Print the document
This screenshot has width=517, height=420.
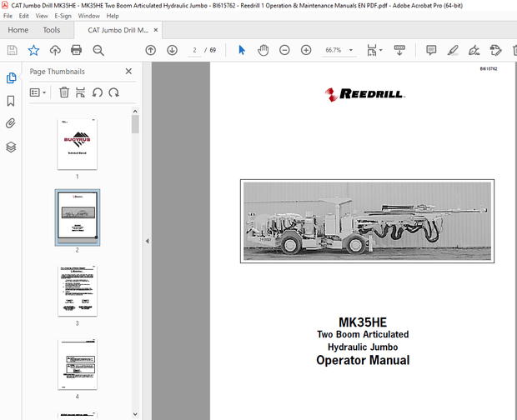76,50
